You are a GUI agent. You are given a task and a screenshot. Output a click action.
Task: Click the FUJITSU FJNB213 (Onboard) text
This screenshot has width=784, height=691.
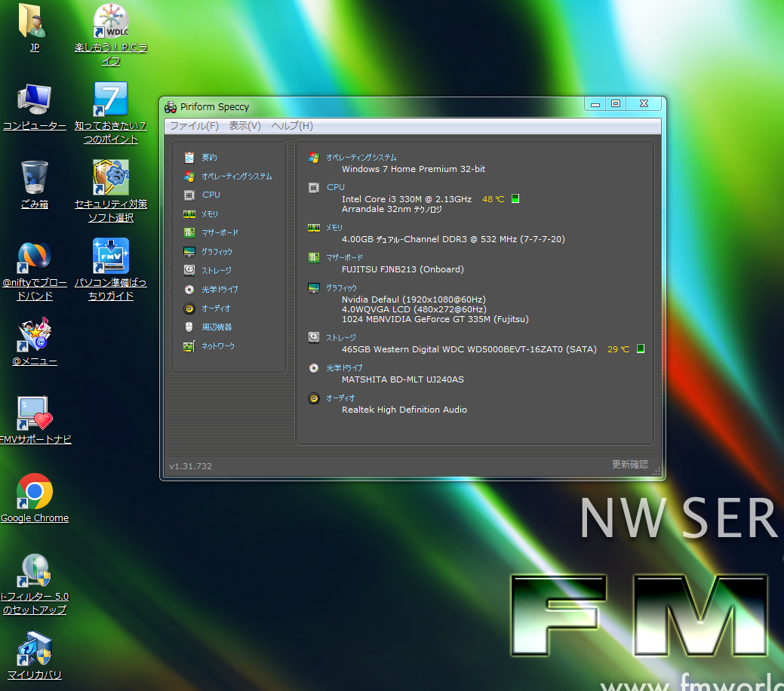402,269
